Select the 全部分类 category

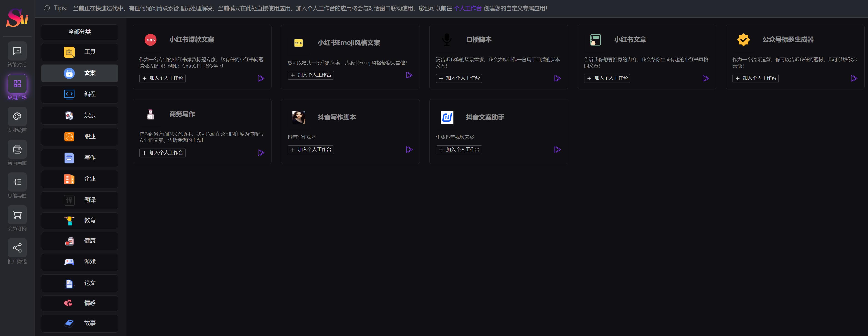point(80,32)
